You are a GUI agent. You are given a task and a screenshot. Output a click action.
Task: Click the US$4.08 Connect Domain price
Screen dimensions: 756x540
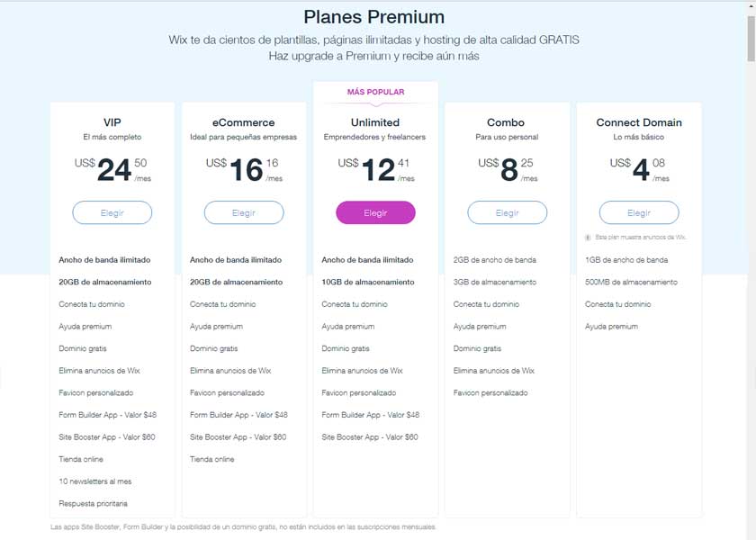tap(640, 168)
